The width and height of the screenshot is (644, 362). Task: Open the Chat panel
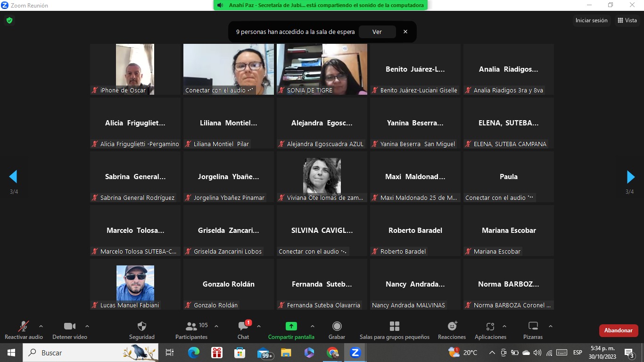(x=243, y=327)
